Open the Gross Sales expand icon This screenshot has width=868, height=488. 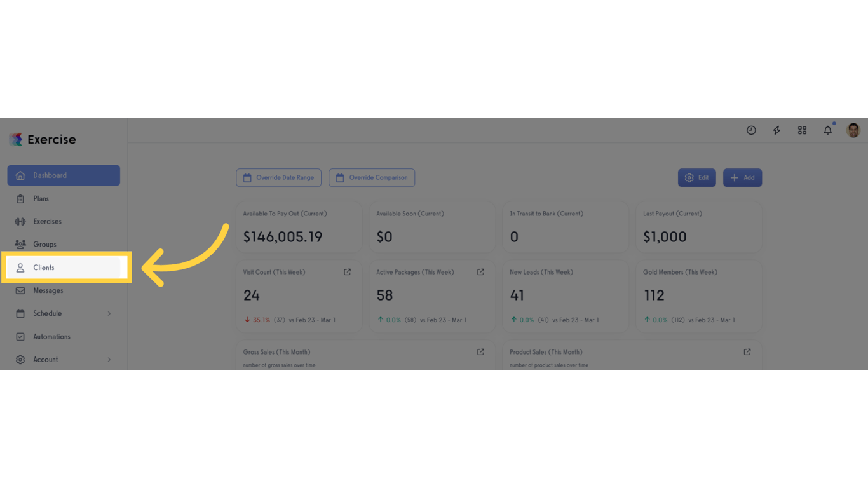480,351
